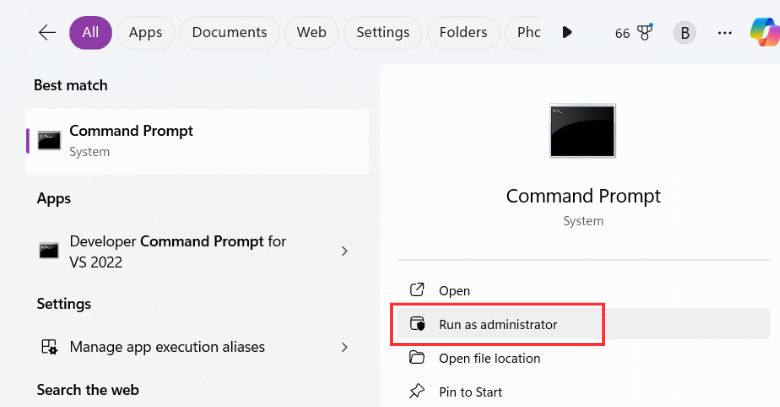Choose Pin to Start

click(583, 392)
